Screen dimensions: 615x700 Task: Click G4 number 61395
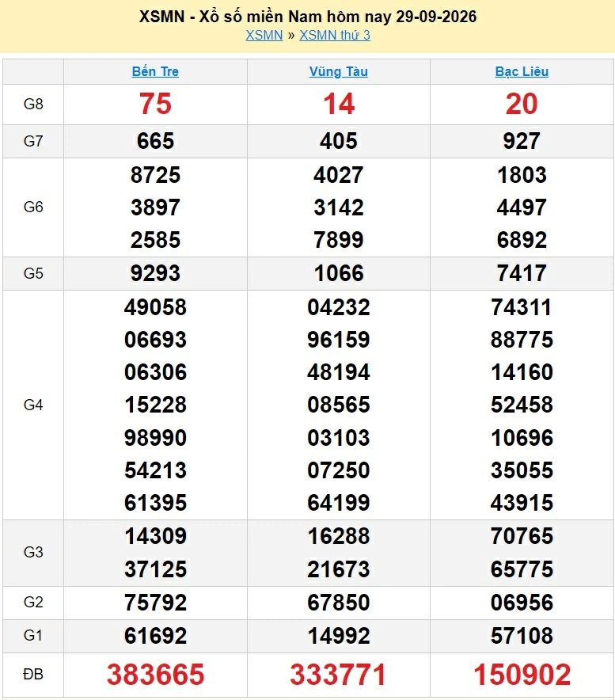coord(155,503)
